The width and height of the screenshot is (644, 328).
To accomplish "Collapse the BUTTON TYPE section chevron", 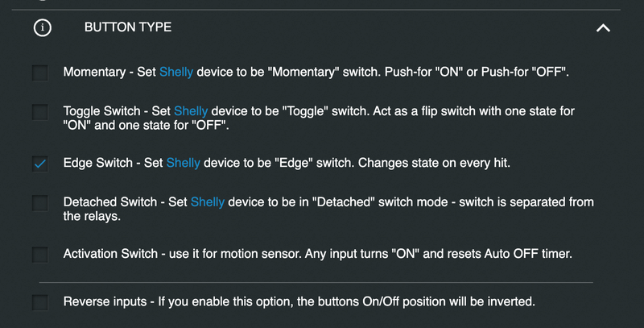I will (x=602, y=27).
